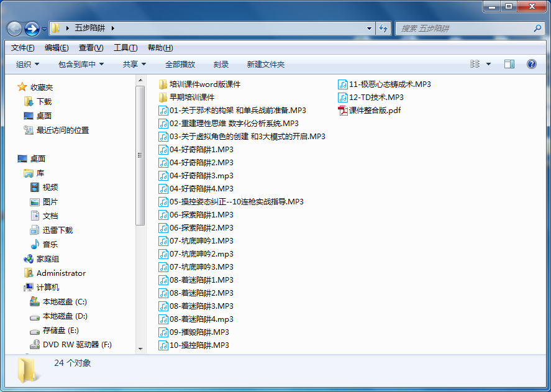The height and width of the screenshot is (392, 551).
Task: Open DVD RW 驱动器 (F:)
Action: pos(71,345)
